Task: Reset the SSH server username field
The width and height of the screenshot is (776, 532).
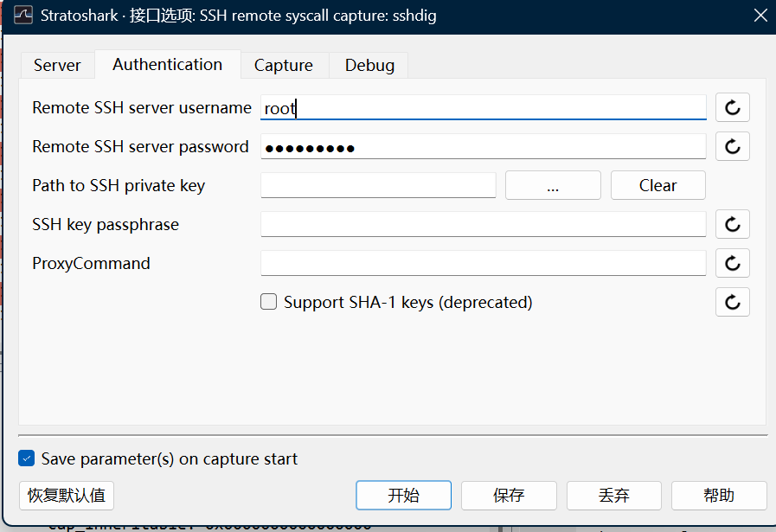Action: point(733,107)
